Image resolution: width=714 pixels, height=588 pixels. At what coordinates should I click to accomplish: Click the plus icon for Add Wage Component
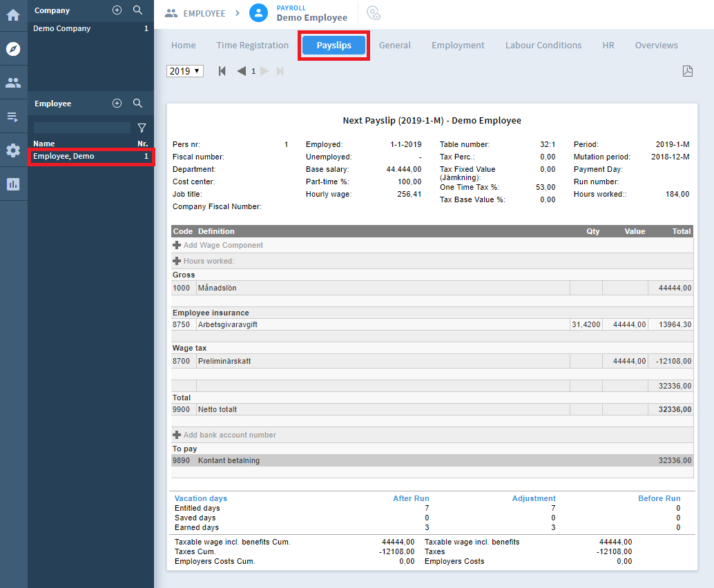[x=177, y=245]
